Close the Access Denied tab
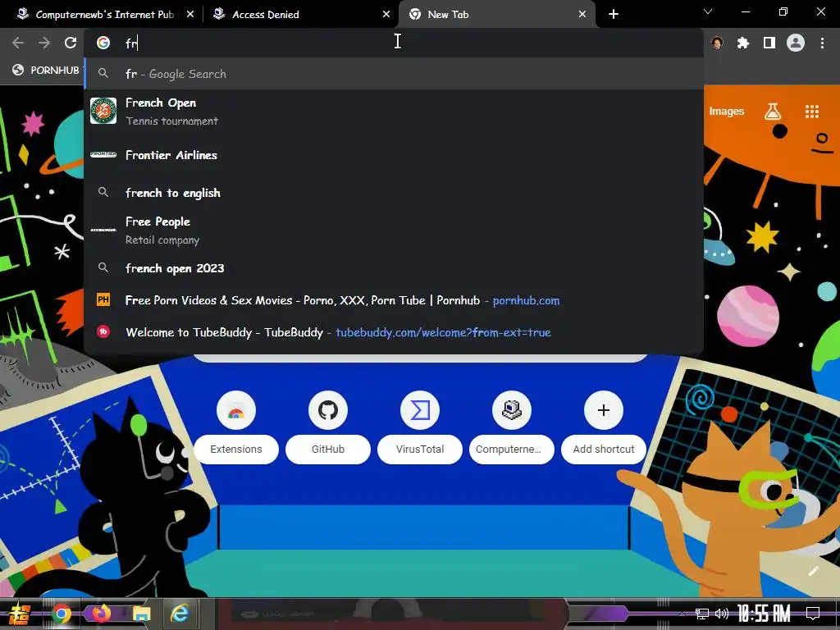Screen dimensions: 840x630 386,15
